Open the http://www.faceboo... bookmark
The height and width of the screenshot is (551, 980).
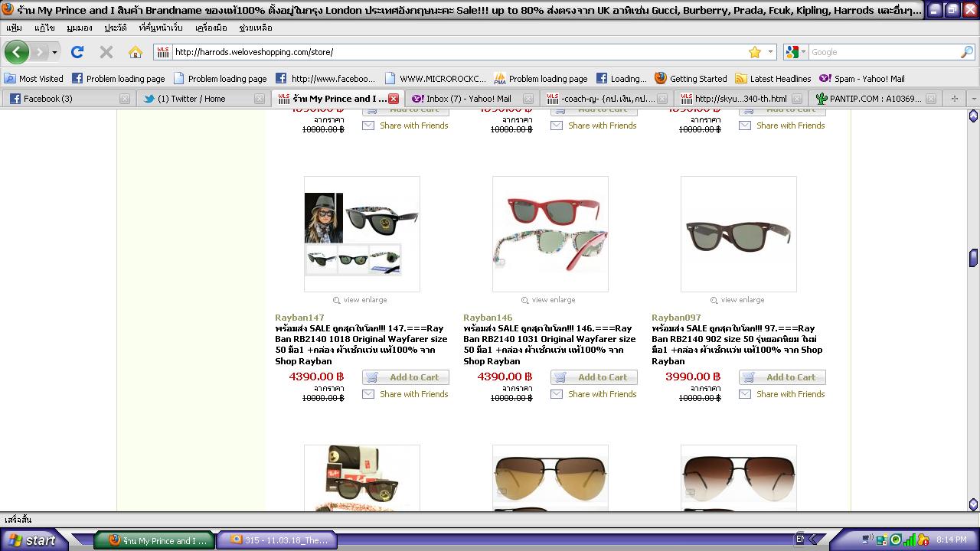[x=325, y=78]
